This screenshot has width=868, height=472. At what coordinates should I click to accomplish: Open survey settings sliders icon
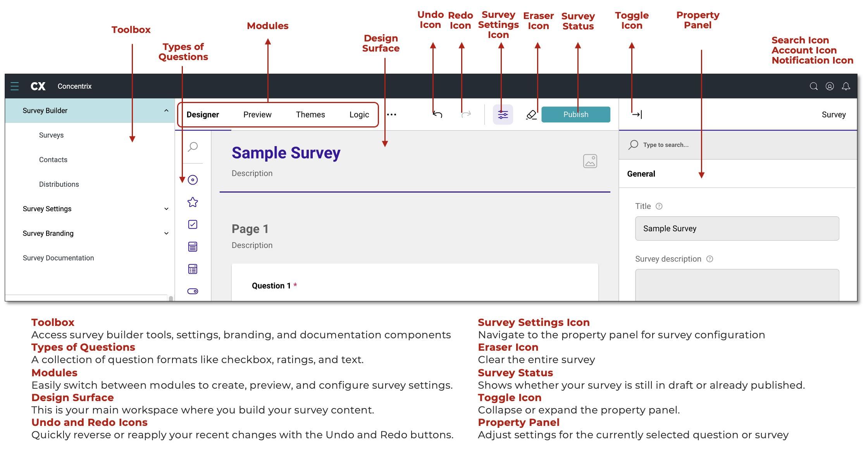503,115
